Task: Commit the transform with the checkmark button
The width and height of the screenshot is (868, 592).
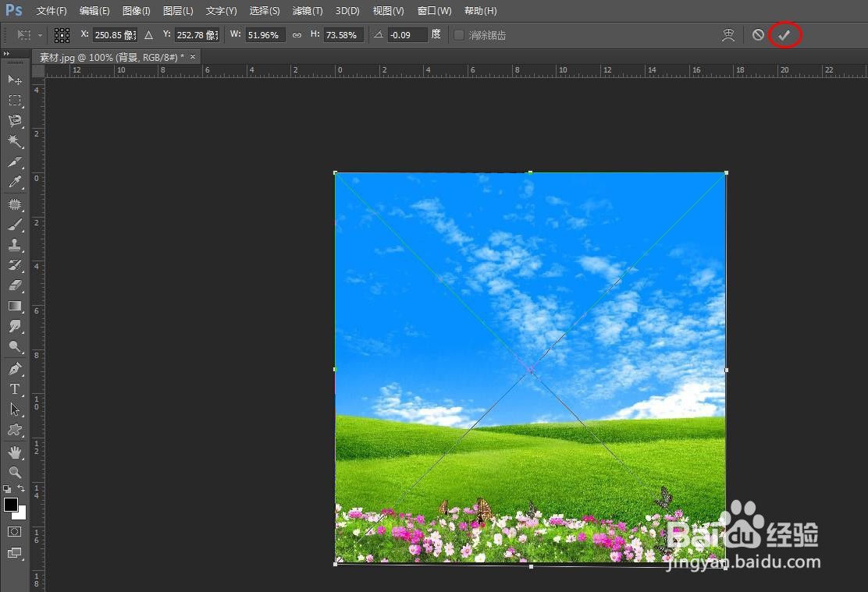Action: click(x=785, y=34)
